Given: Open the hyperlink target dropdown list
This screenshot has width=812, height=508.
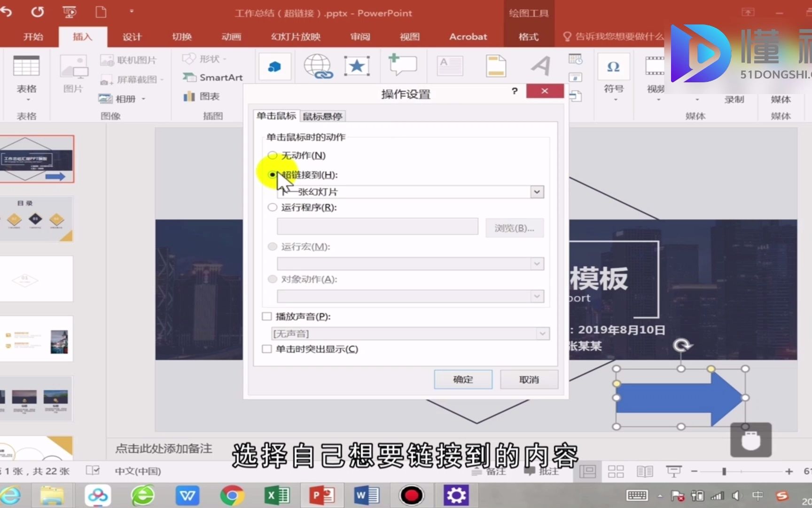Looking at the screenshot, I should [537, 192].
